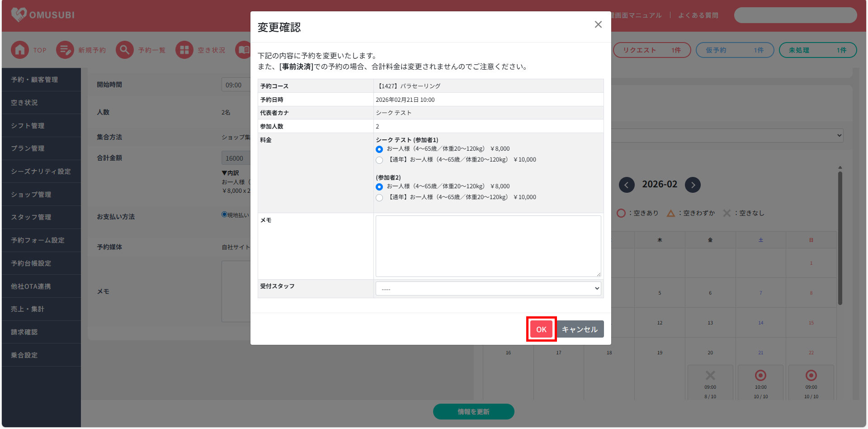Go to previous month with left arrow
This screenshot has height=429, width=868.
tap(627, 185)
